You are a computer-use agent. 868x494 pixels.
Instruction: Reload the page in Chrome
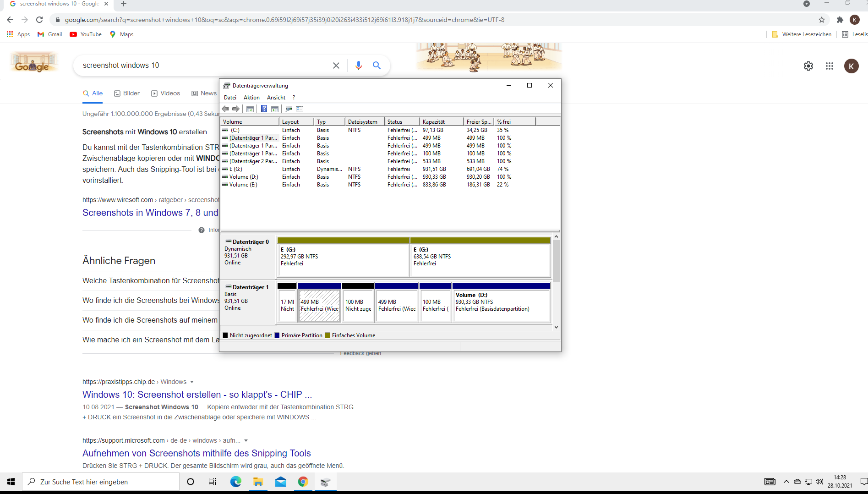coord(39,20)
